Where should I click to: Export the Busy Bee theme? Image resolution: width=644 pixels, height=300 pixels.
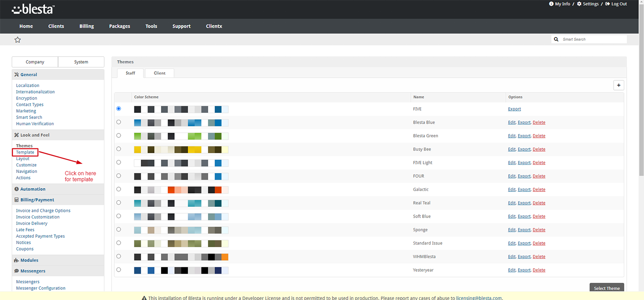[524, 149]
